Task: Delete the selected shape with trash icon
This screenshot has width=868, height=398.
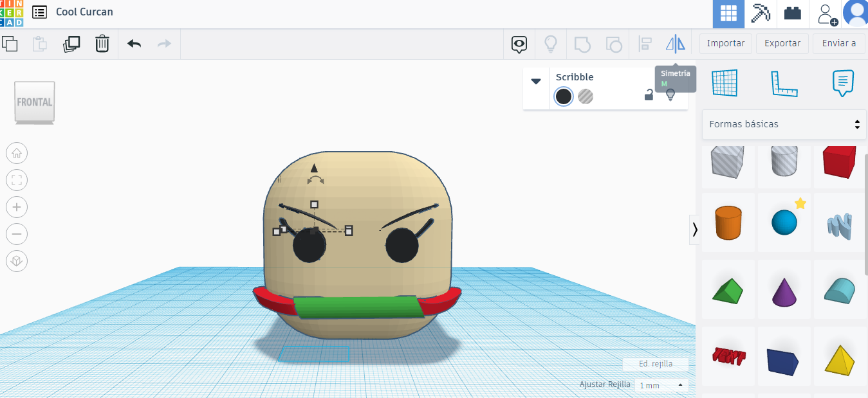Action: pyautogui.click(x=102, y=44)
